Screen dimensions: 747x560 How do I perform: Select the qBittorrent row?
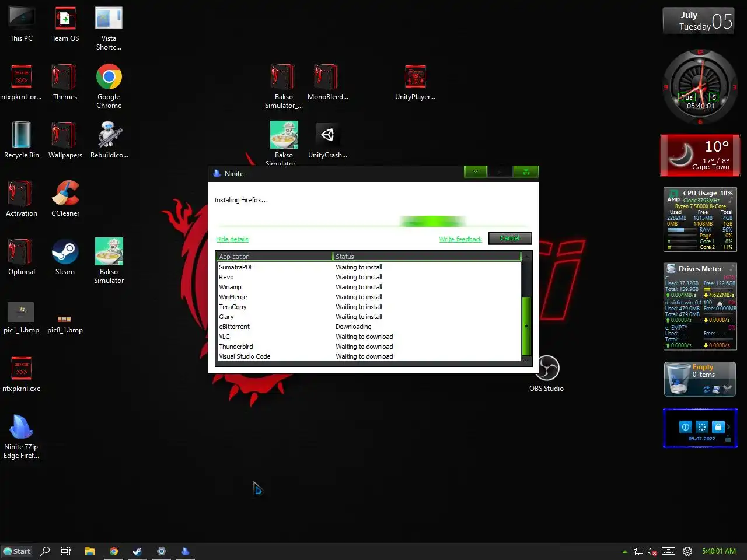[x=368, y=327]
